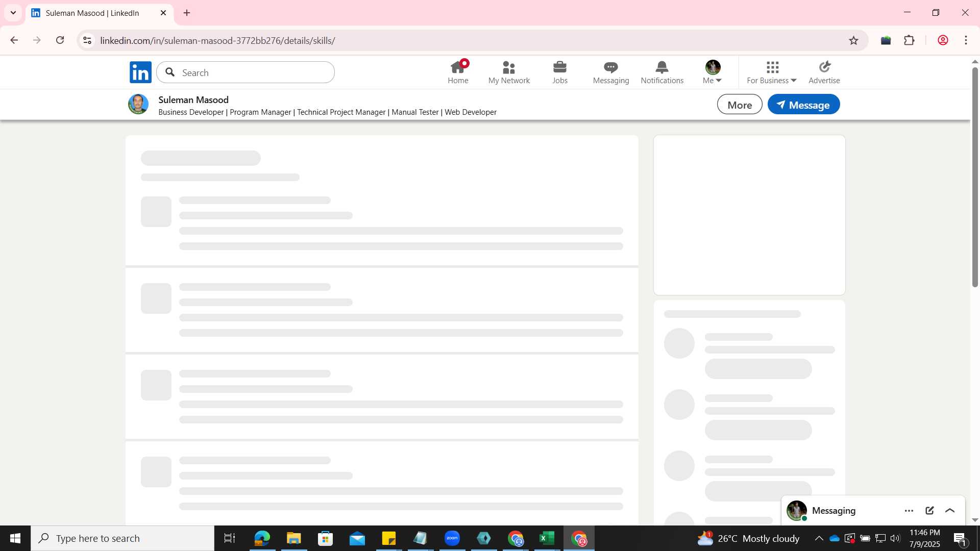This screenshot has width=980, height=551.
Task: Open messaging overlay options (three dots)
Action: tap(909, 511)
